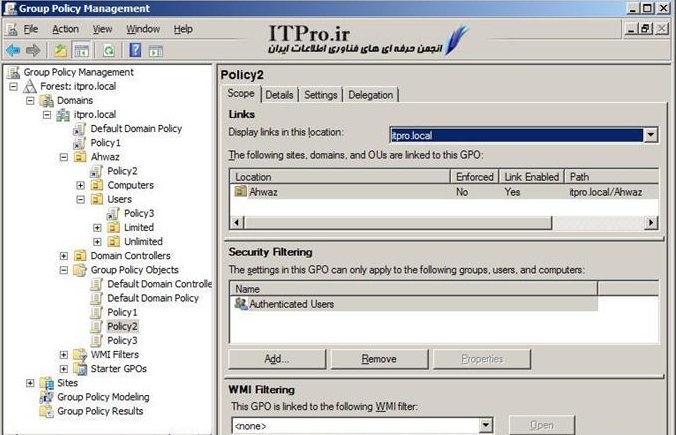Click the Back arrow toolbar icon
676x435 pixels.
pyautogui.click(x=12, y=49)
